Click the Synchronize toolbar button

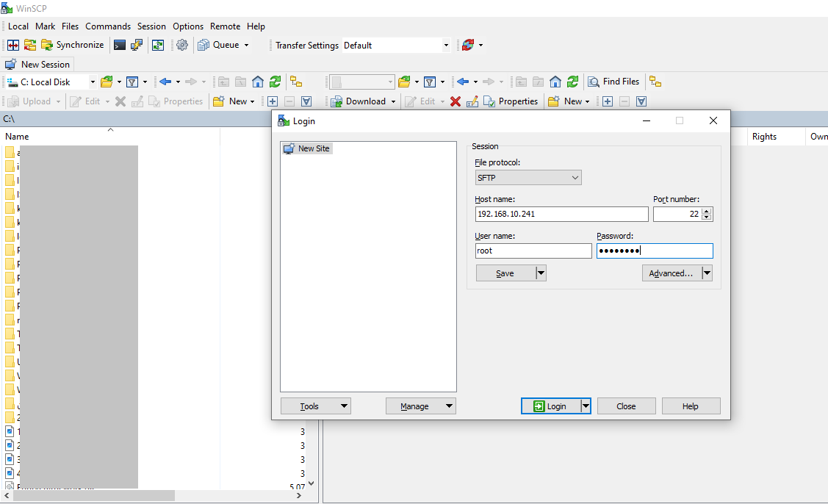[73, 45]
